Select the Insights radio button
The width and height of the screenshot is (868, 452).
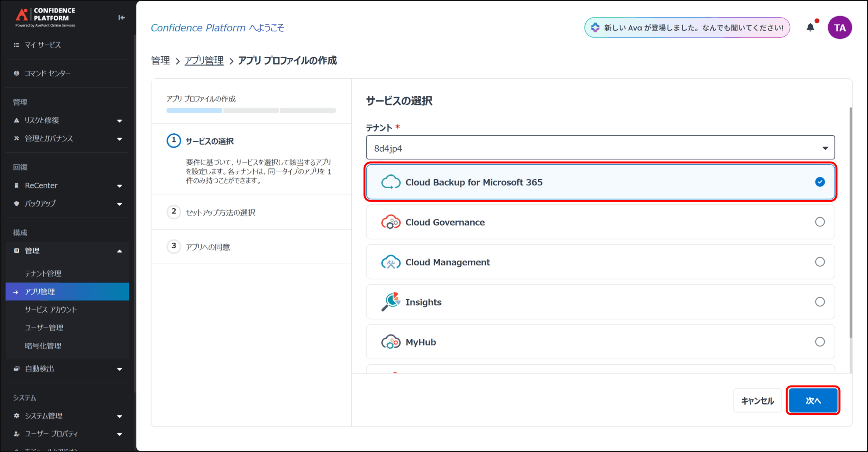click(820, 302)
